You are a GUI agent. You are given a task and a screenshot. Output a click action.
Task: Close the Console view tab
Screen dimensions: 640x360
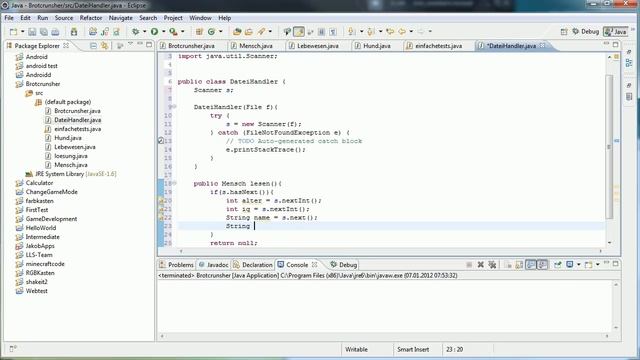(314, 264)
